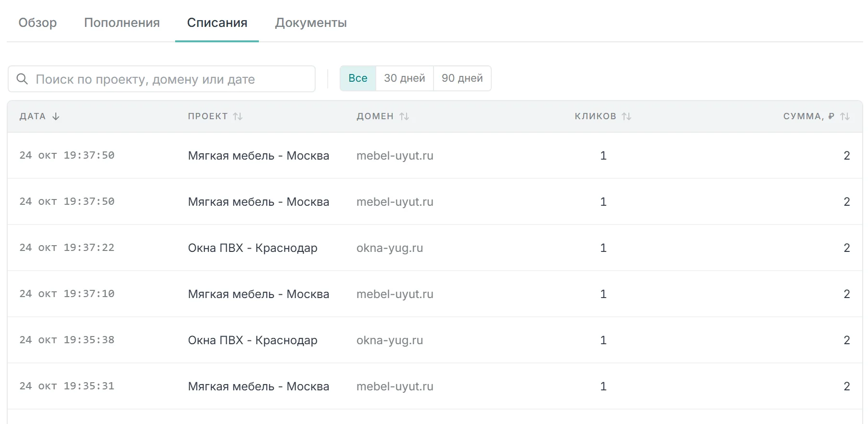This screenshot has width=868, height=424.
Task: Focus the project, domain or date search field
Action: pyautogui.click(x=162, y=79)
